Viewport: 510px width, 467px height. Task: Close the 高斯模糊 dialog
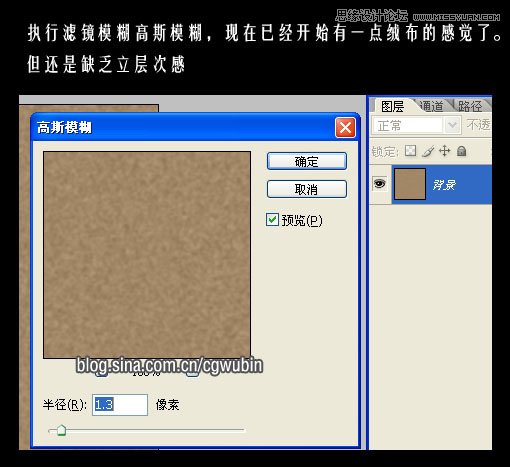[345, 127]
